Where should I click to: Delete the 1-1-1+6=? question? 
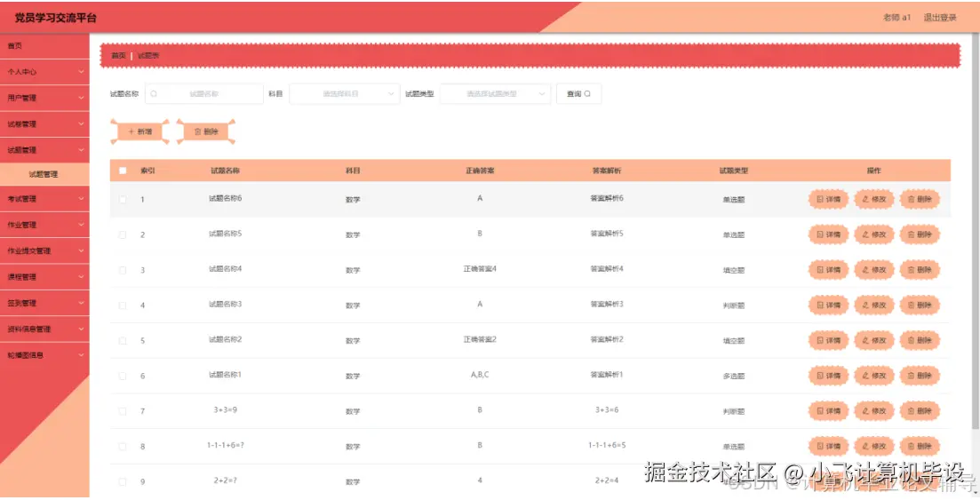point(920,446)
